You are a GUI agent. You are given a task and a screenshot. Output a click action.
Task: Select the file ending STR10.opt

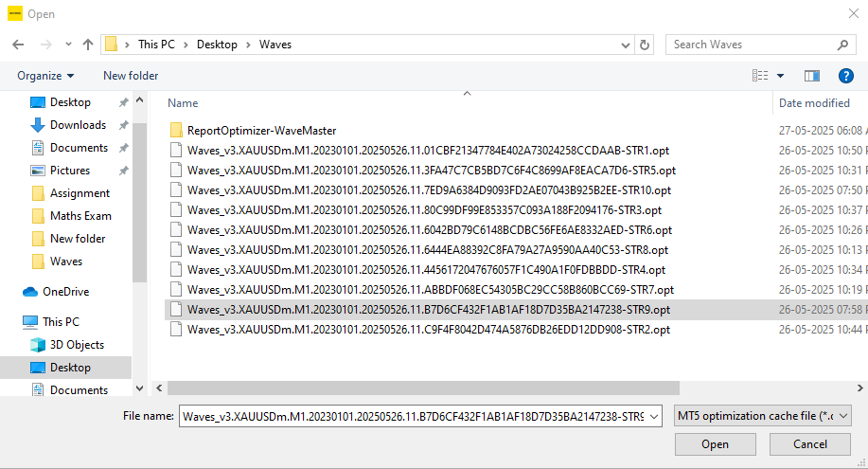point(429,190)
